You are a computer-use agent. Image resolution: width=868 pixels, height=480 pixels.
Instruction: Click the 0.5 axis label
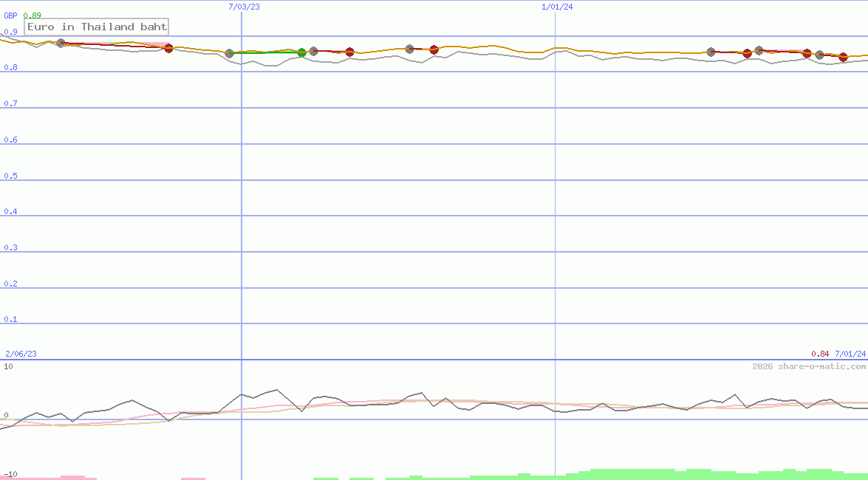[10, 176]
